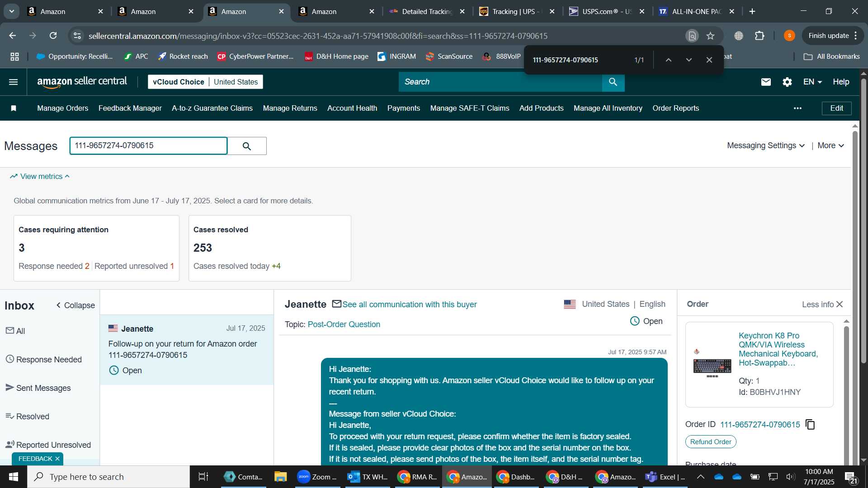Open Manage Orders in nav bar

coord(62,108)
